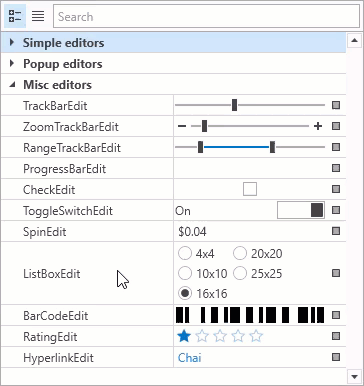364x386 pixels.
Task: Open the ProgressBarEdit property marker menu
Action: 336,168
